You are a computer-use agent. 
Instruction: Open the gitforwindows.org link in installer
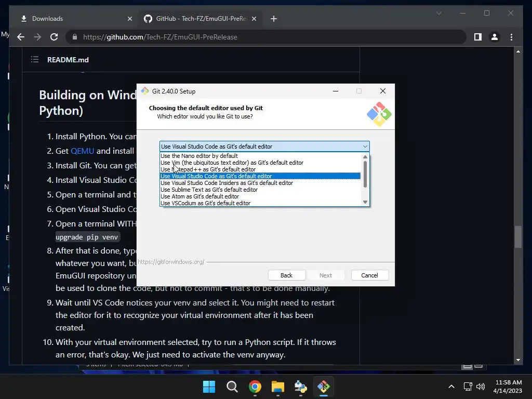pyautogui.click(x=171, y=262)
